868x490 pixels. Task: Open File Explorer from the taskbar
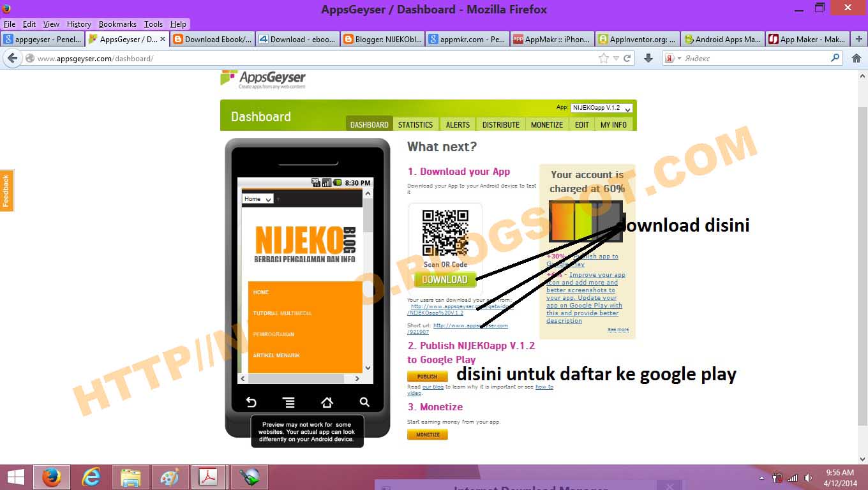(x=131, y=477)
